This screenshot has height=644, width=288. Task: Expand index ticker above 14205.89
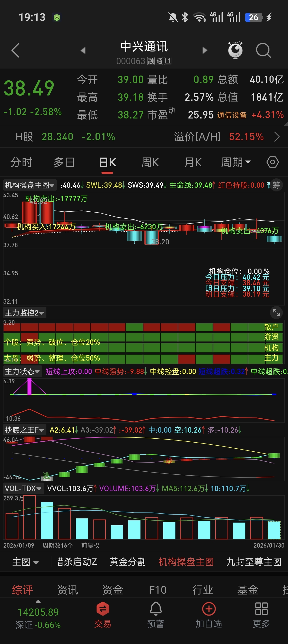tap(38, 601)
